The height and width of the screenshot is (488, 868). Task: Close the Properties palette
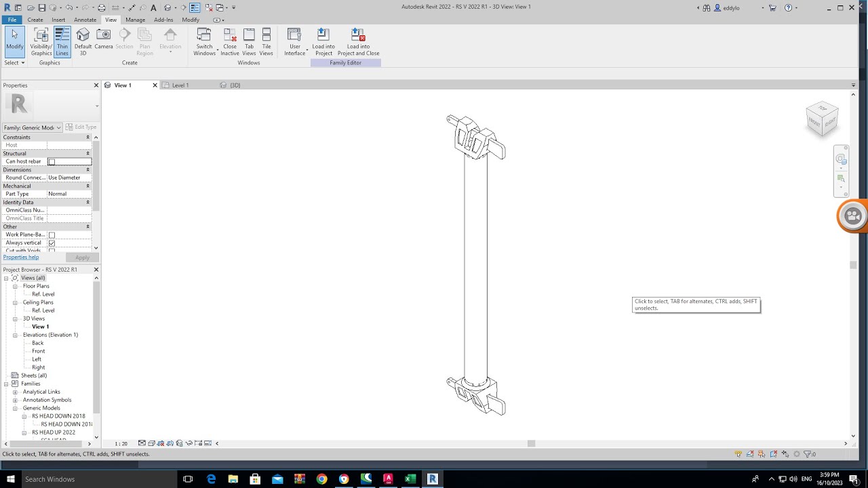pyautogui.click(x=96, y=85)
